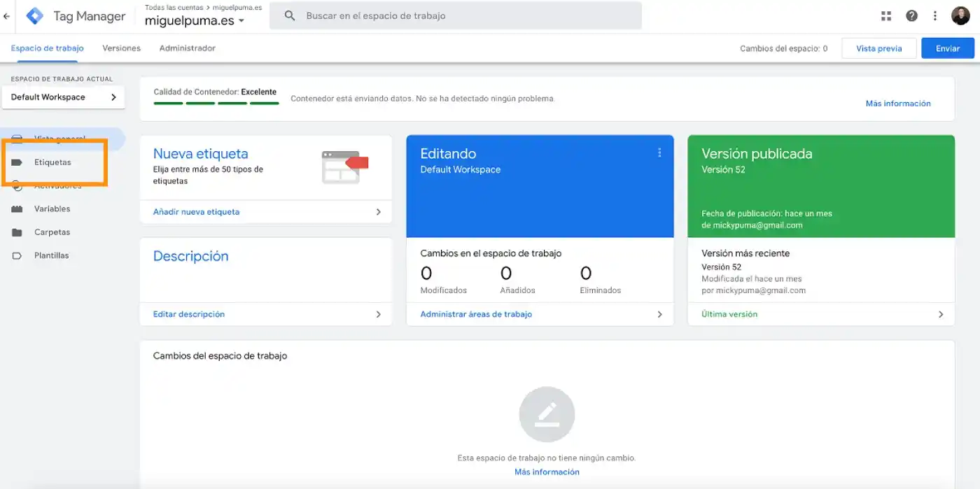
Task: Select Etiquetas in the sidebar
Action: [x=52, y=162]
